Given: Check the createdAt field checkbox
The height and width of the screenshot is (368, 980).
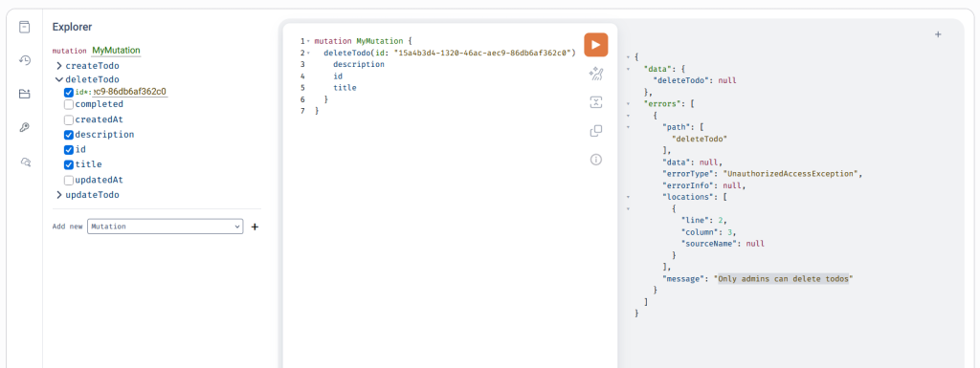Looking at the screenshot, I should [x=69, y=119].
